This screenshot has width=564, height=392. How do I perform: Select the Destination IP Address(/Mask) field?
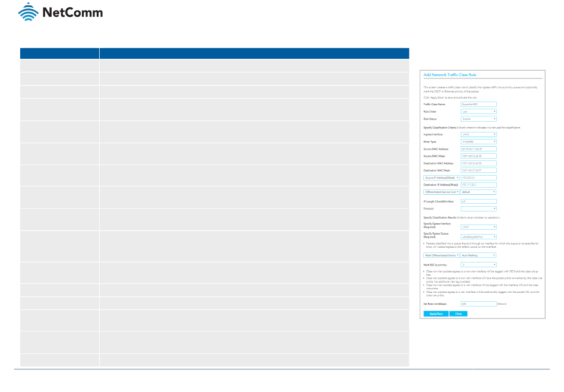pos(478,185)
